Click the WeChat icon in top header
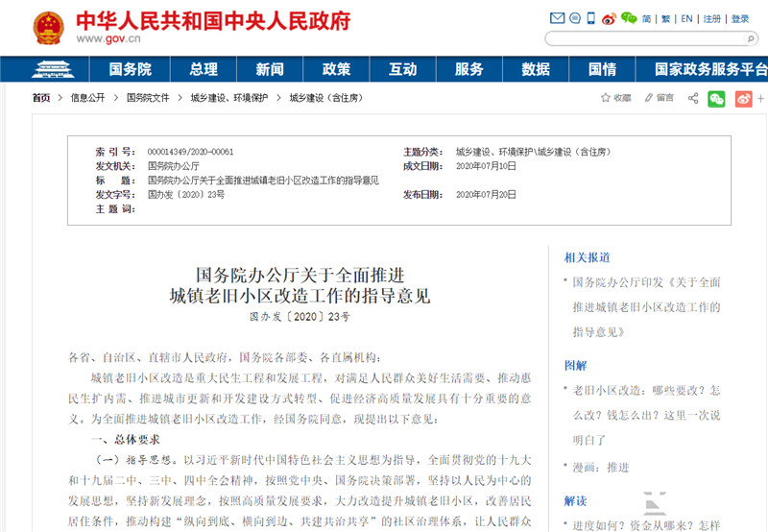 (629, 18)
